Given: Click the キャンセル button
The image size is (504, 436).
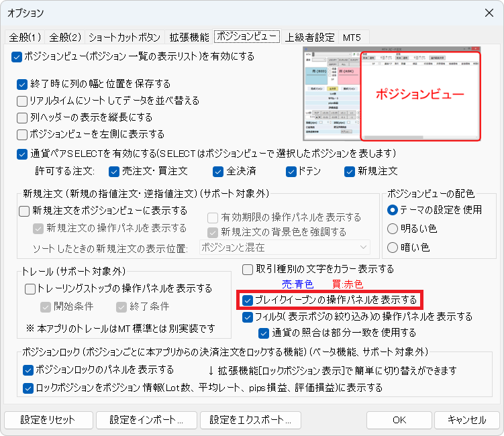Looking at the screenshot, I should [x=467, y=421].
